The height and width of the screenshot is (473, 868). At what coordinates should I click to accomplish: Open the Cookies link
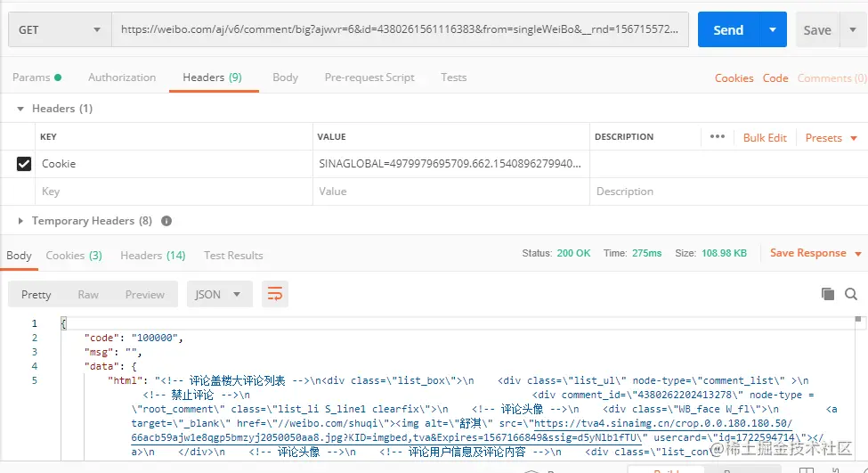pyautogui.click(x=734, y=78)
